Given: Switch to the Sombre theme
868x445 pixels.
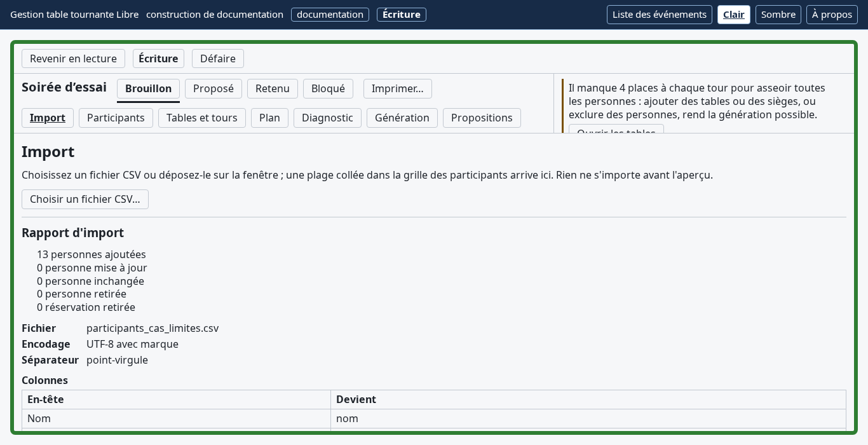Looking at the screenshot, I should click(x=778, y=15).
